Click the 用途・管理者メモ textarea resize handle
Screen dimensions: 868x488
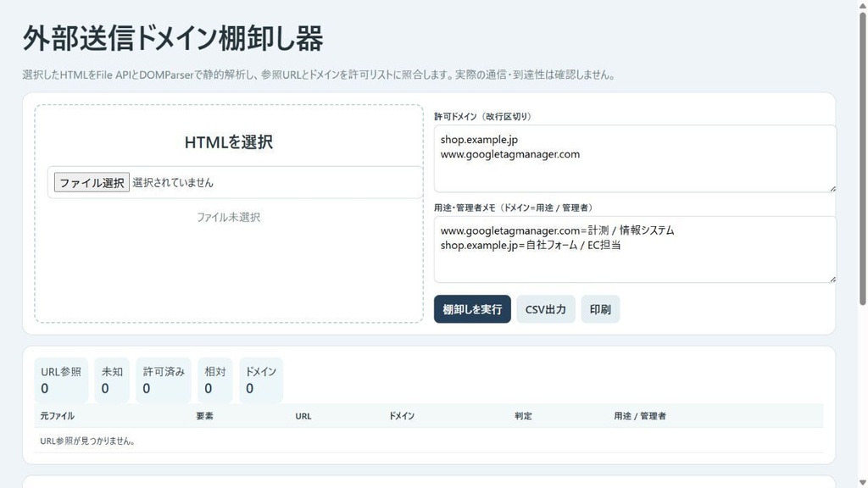[x=832, y=280]
